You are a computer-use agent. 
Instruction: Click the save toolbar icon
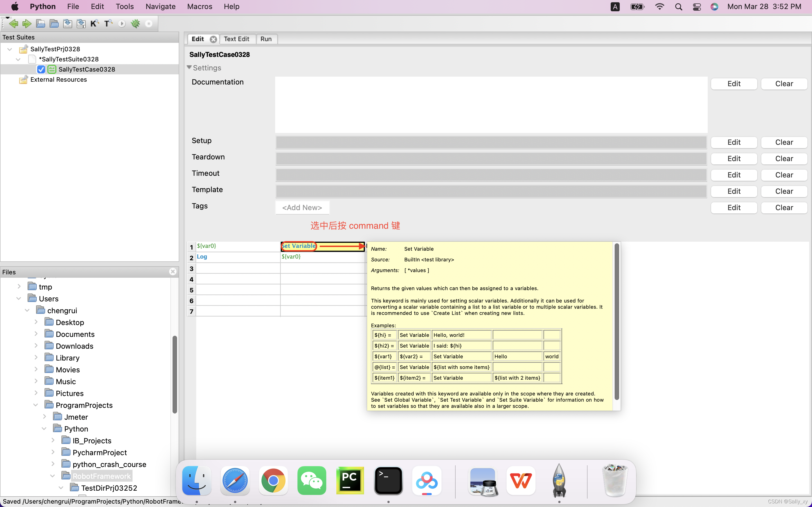tap(67, 23)
